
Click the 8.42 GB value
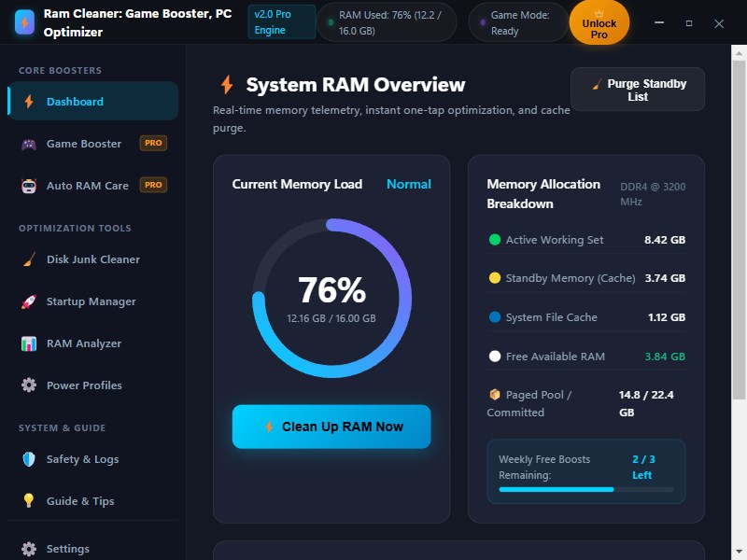[x=665, y=240]
